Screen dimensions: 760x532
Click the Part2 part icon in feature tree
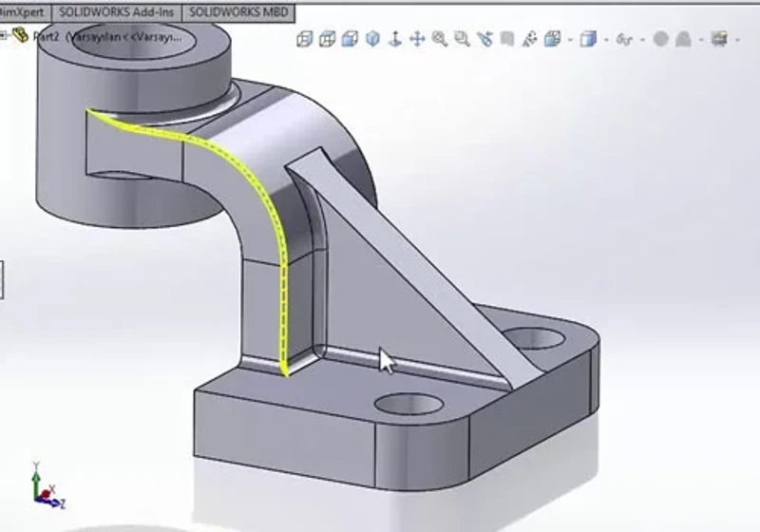[21, 35]
